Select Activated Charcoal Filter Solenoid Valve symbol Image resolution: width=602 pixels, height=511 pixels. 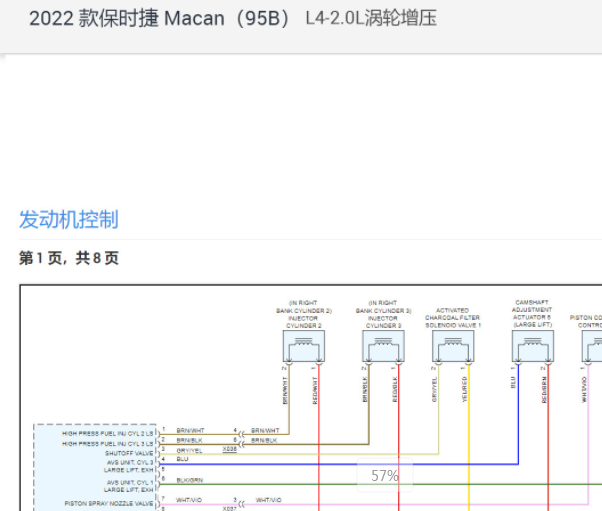(x=453, y=346)
